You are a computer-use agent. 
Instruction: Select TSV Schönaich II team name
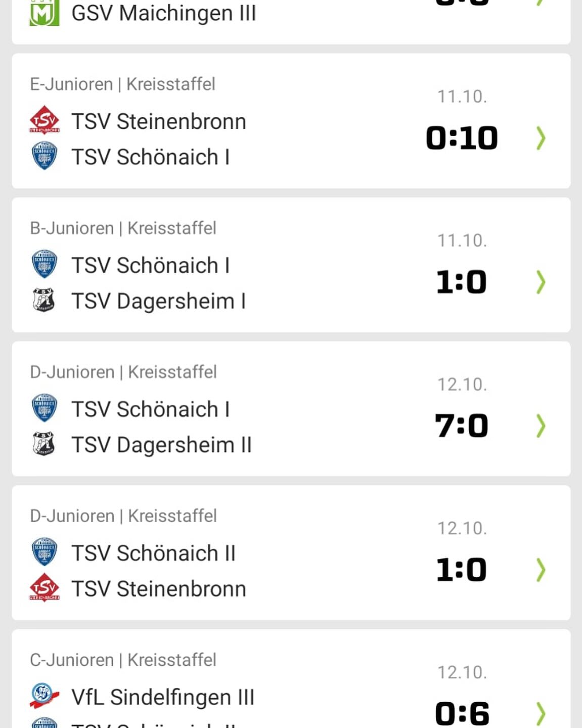(x=153, y=553)
